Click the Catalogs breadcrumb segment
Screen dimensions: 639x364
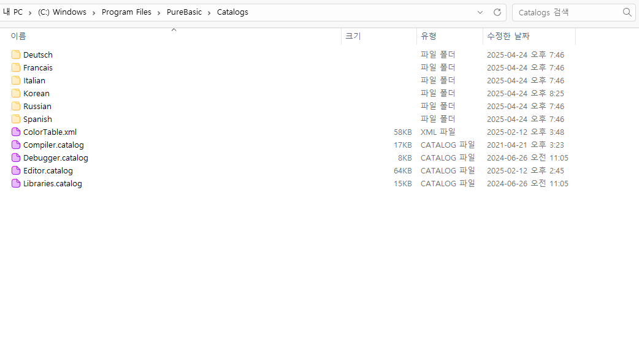pyautogui.click(x=232, y=12)
